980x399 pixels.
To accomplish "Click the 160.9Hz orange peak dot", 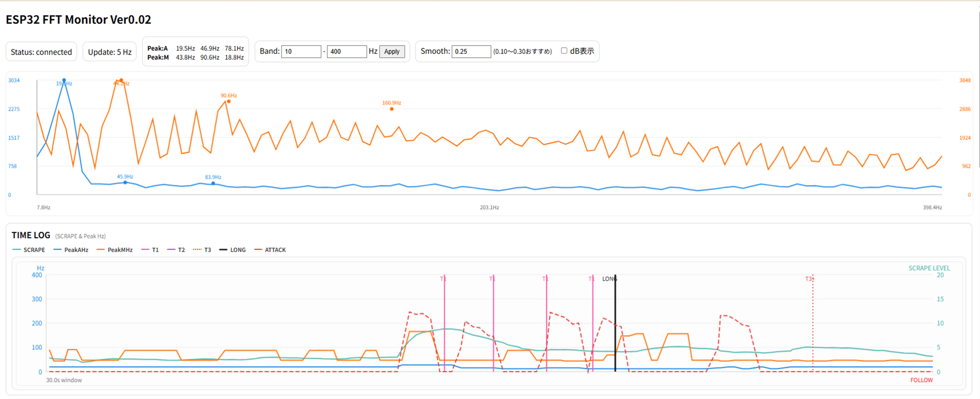I will [x=391, y=109].
